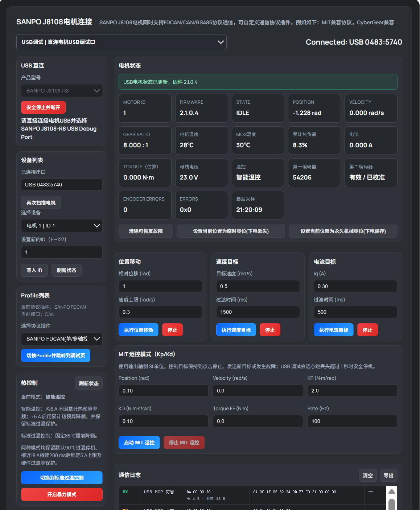The width and height of the screenshot is (420, 510).
Task: Click the green USB电机状态已更新 status banner
Action: 258,82
